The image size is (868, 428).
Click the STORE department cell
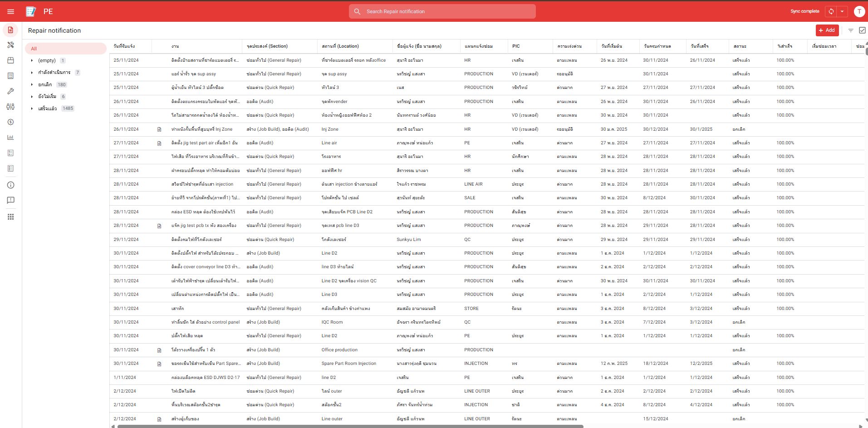471,309
